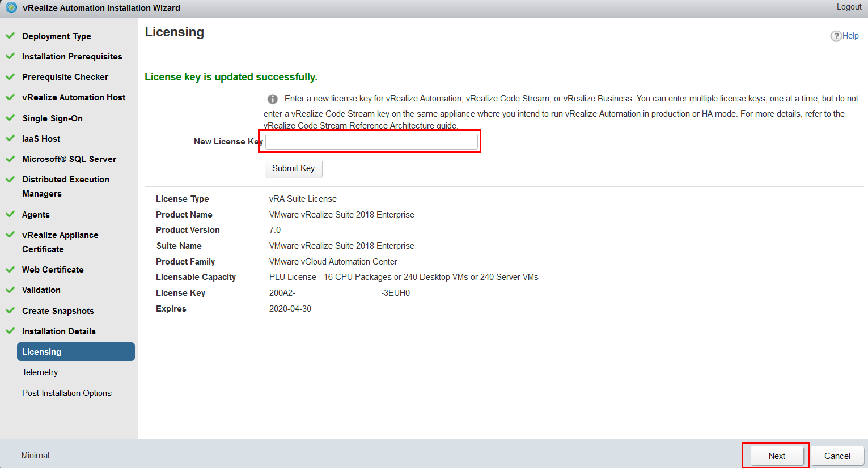868x468 pixels.
Task: Click the checkmark next to Distributed Execution Managers
Action: [10, 179]
